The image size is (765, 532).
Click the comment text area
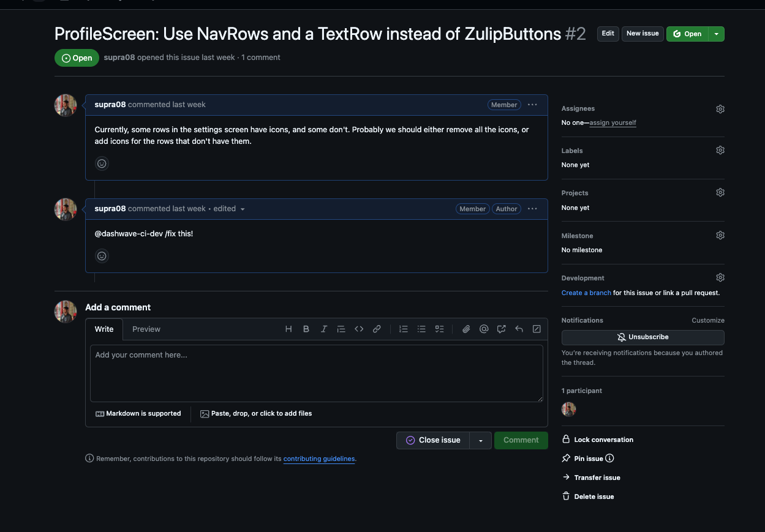(x=316, y=373)
